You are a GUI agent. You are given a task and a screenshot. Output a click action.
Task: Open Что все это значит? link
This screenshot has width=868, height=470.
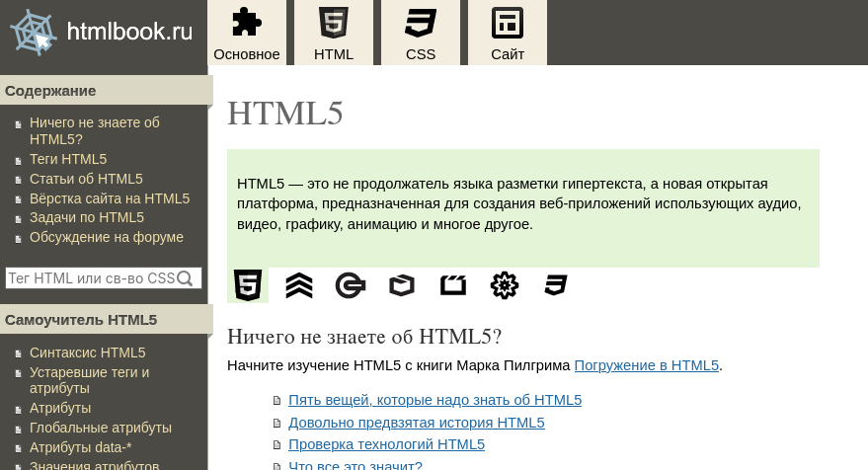pos(355,465)
